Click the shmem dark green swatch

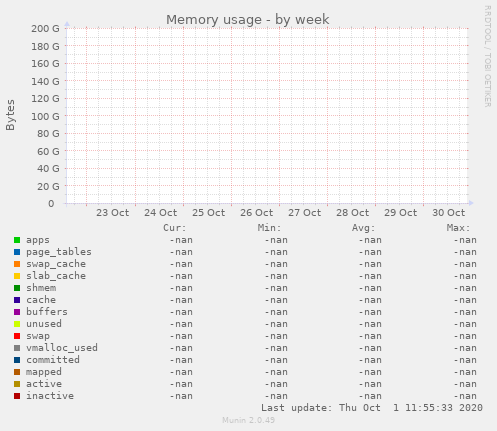(x=17, y=288)
